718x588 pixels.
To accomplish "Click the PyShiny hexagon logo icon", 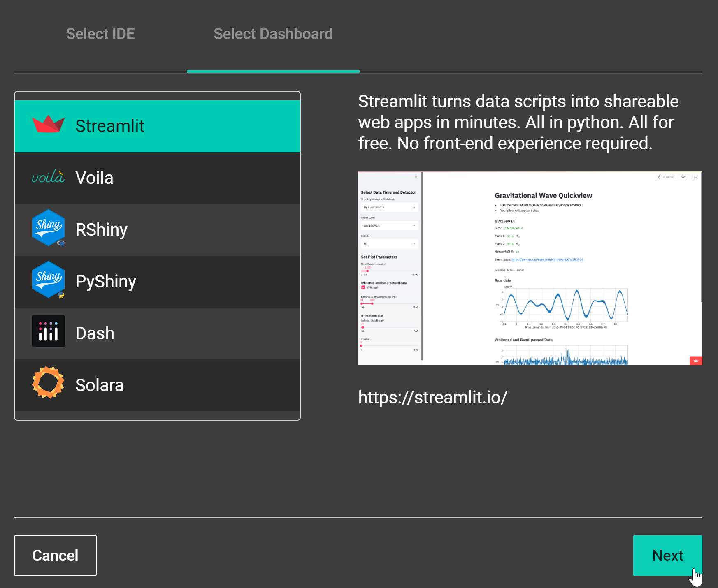I will point(49,280).
